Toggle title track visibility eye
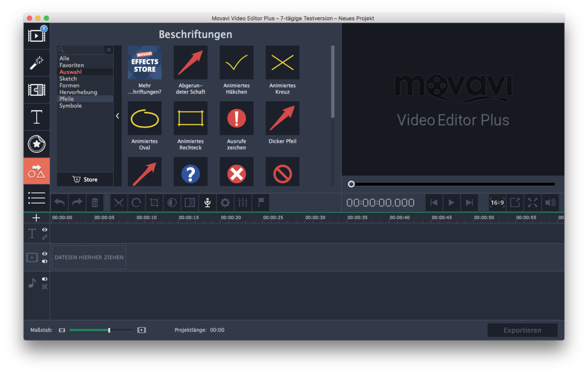588x374 pixels. coord(45,230)
